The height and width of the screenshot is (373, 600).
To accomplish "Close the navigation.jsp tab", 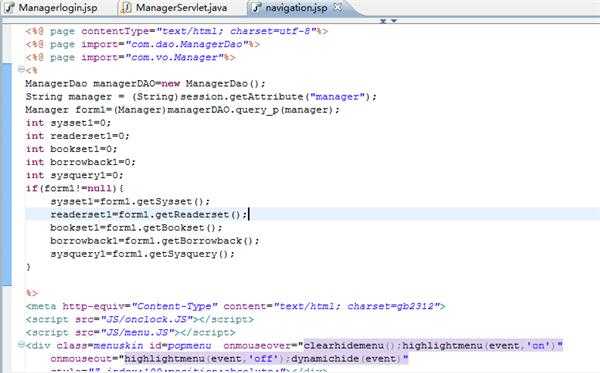I will click(x=338, y=7).
